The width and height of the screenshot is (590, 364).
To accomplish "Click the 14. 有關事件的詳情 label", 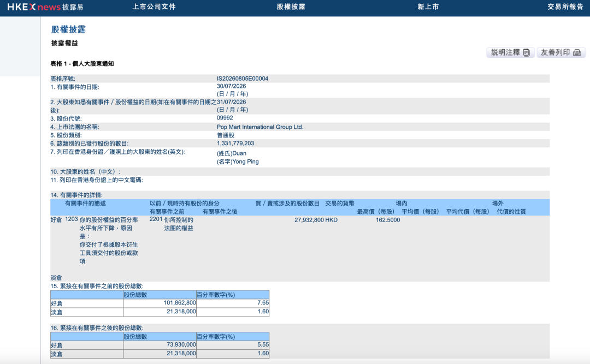I will click(x=76, y=195).
